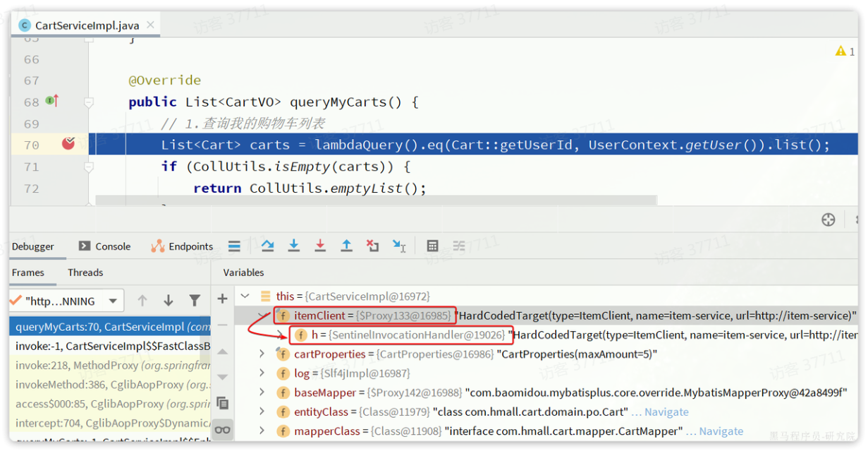Click Navigate link for entityClass
The image size is (868, 451).
(x=666, y=411)
